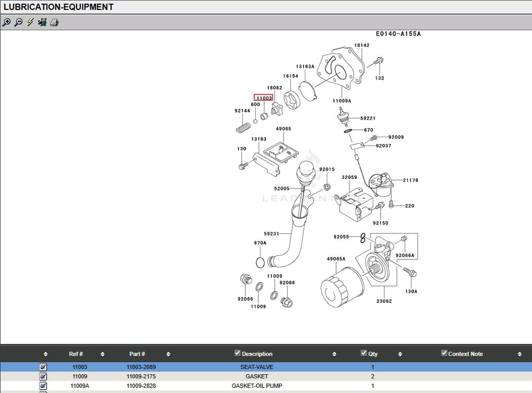This screenshot has height=393, width=532.
Task: Click the note icon for row 11009A
Action: 43,386
